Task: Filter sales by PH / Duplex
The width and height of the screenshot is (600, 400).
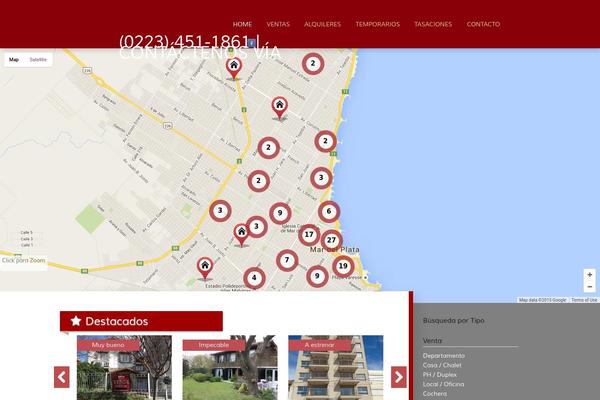Action: coord(440,375)
